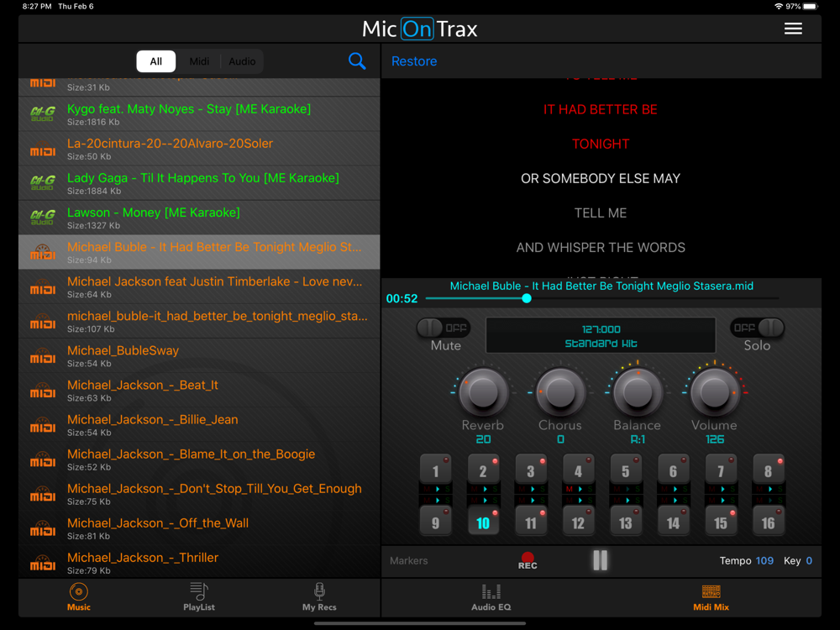Select michael_buble-it_had_better_be_tonight file
Screen dimensions: 840x630
click(x=199, y=322)
